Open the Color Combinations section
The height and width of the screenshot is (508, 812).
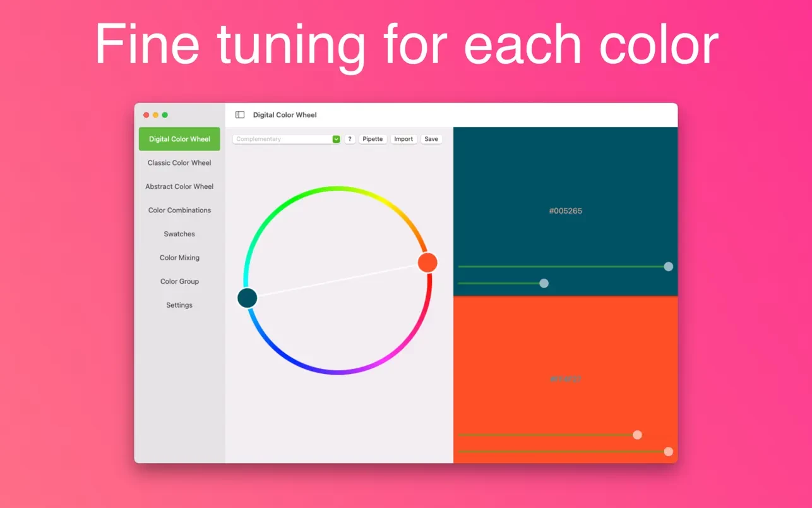tap(179, 210)
